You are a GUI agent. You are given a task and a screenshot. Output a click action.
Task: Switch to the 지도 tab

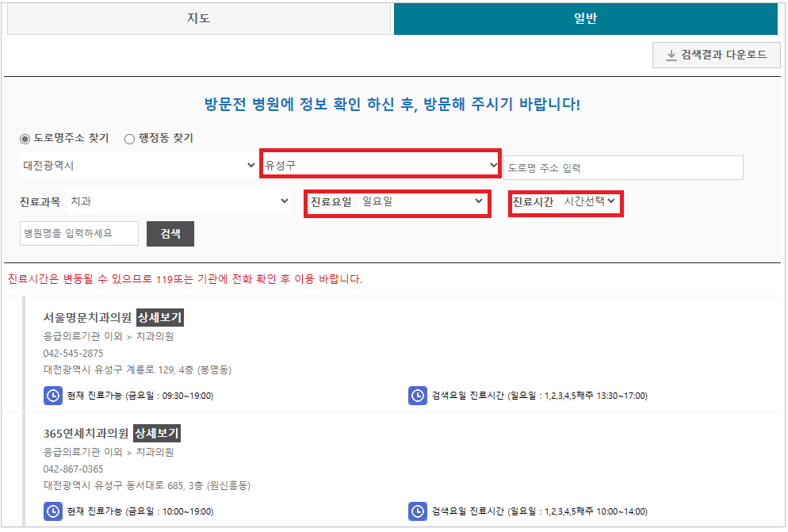tap(198, 18)
